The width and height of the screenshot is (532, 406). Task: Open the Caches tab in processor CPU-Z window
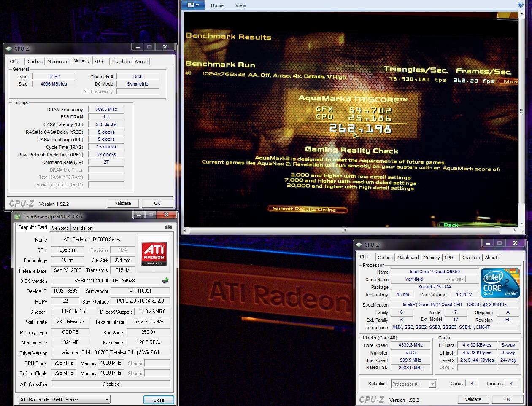click(385, 258)
